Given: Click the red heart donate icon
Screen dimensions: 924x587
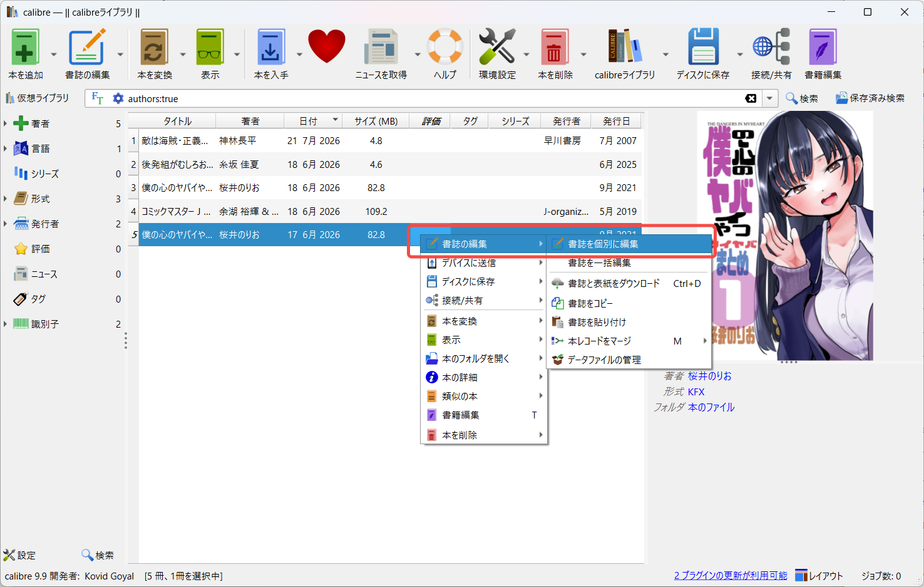Looking at the screenshot, I should (326, 46).
